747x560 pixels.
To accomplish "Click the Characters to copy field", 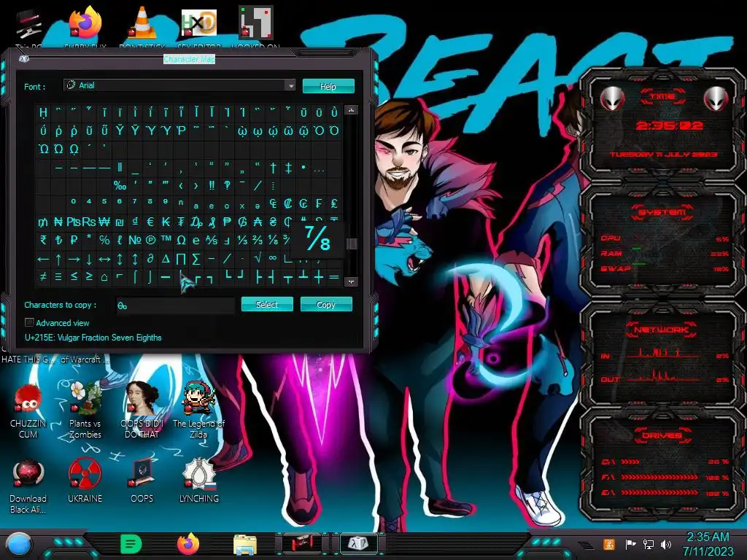I will pos(176,306).
